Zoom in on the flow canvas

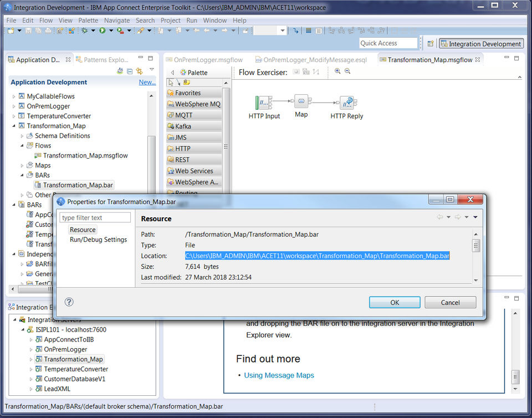pyautogui.click(x=337, y=72)
